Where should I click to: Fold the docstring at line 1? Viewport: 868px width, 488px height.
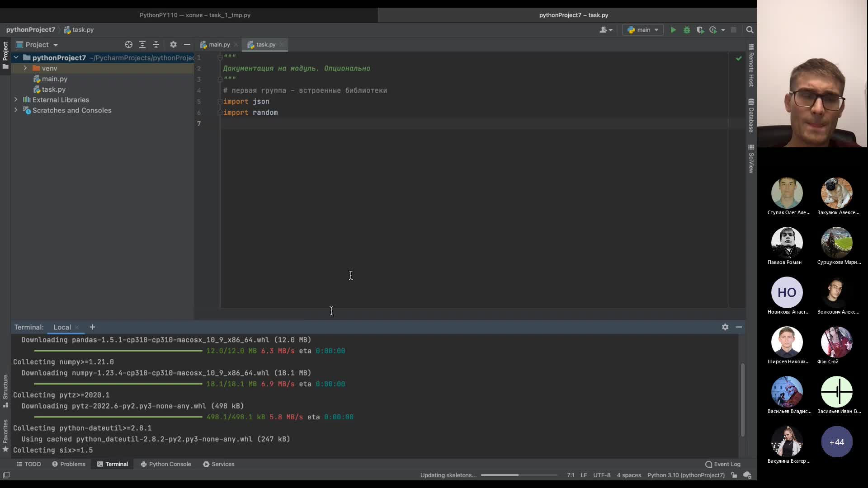[x=220, y=57]
